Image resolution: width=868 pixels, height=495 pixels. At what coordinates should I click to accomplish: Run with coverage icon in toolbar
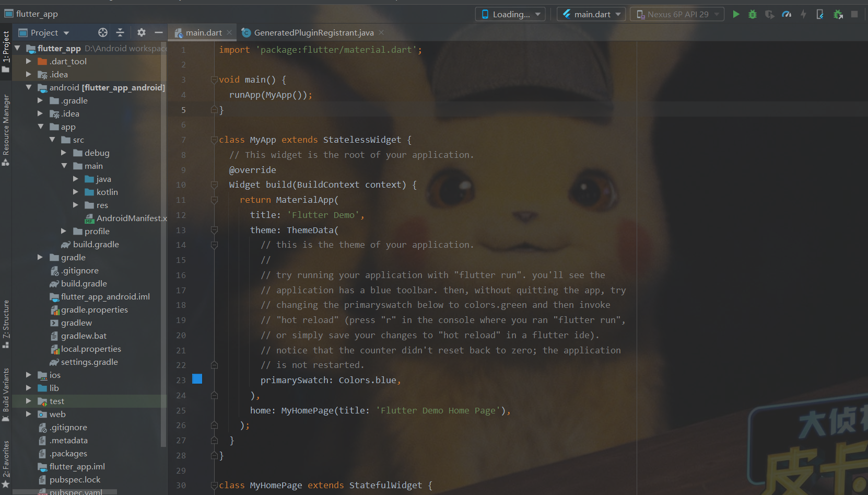(770, 14)
